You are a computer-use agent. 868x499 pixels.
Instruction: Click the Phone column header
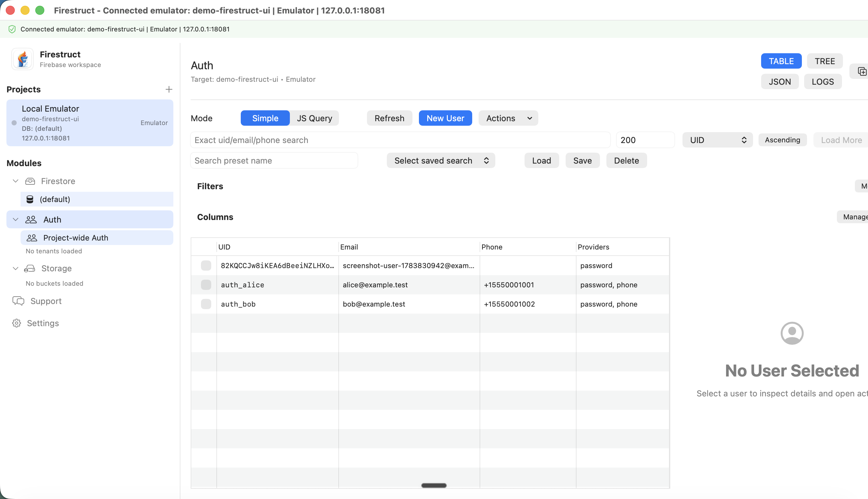(527, 247)
